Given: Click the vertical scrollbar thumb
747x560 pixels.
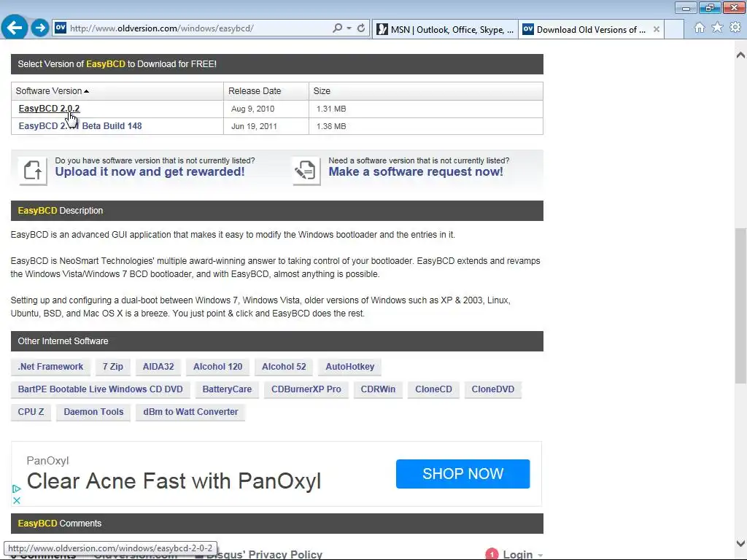Looking at the screenshot, I should pyautogui.click(x=740, y=306).
